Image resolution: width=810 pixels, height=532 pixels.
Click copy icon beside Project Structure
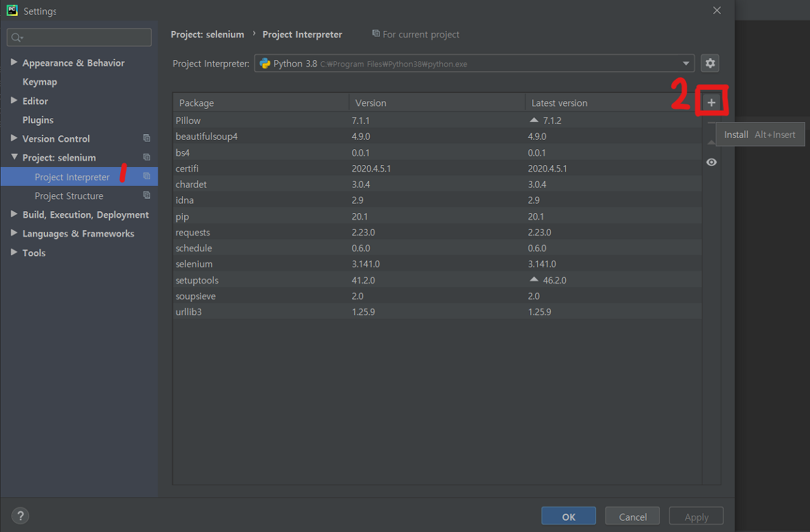coord(147,195)
